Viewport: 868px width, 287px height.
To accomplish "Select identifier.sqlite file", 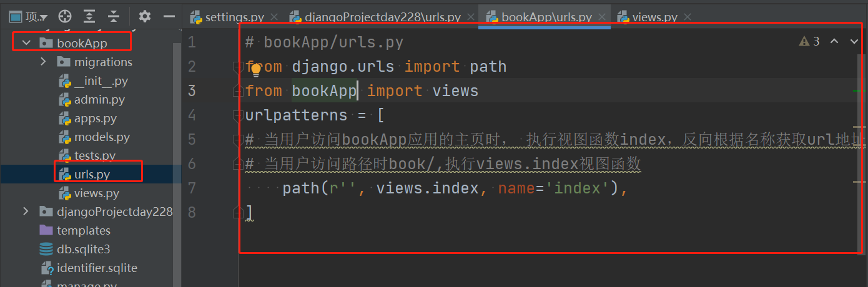I will click(x=97, y=268).
